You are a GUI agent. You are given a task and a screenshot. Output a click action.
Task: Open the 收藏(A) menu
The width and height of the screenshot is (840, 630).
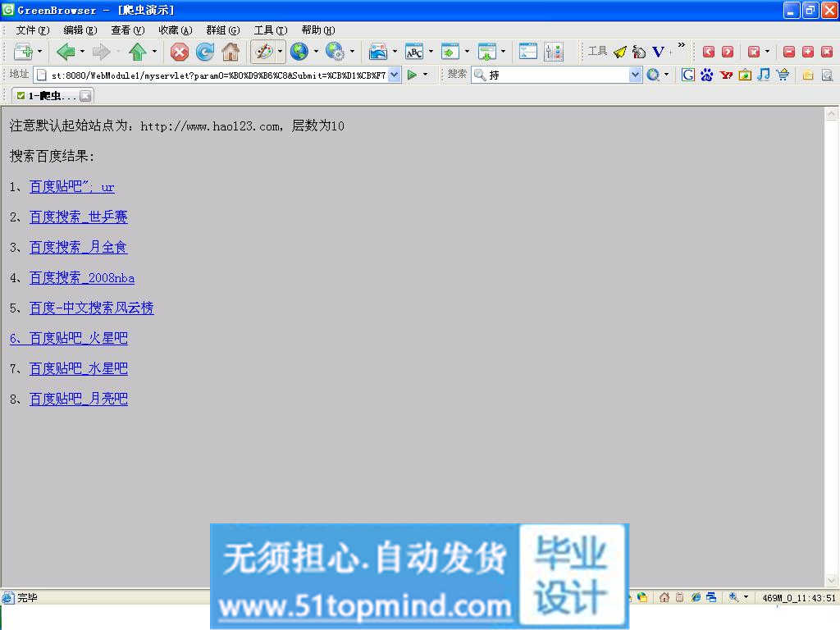(x=176, y=30)
